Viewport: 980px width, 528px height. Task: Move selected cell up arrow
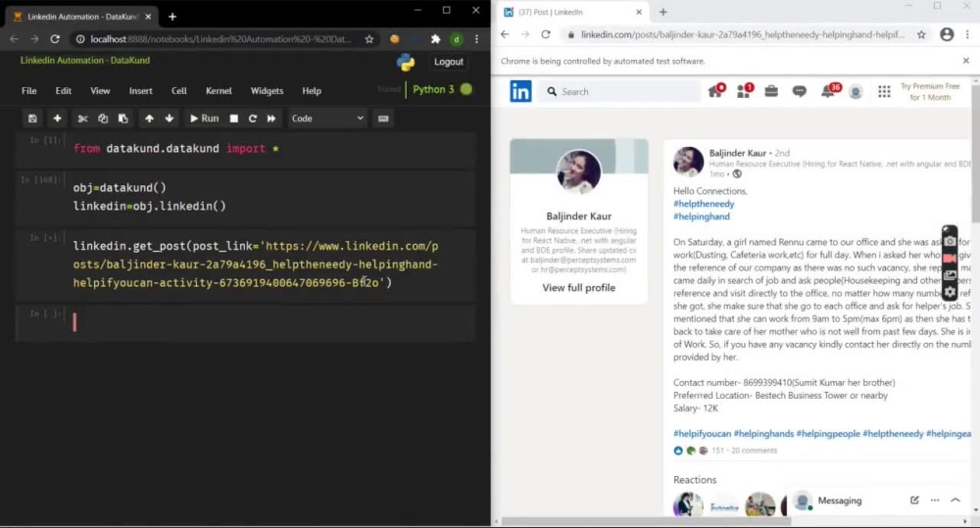tap(149, 119)
